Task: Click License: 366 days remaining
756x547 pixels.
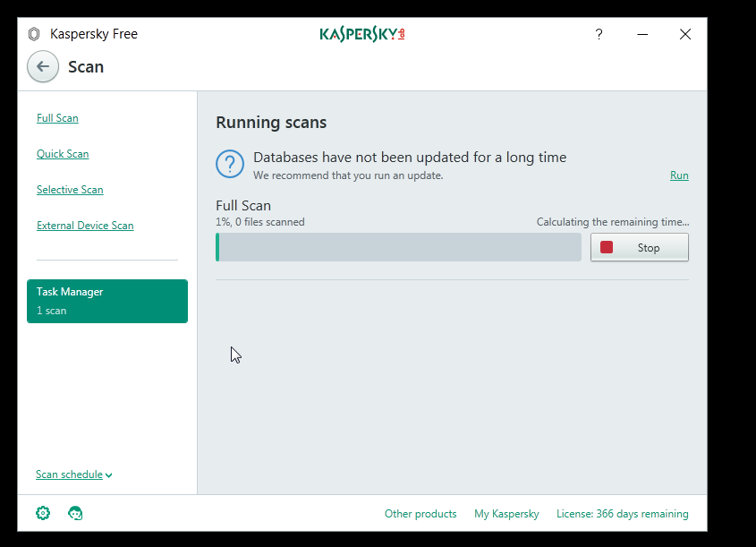Action: (x=622, y=514)
